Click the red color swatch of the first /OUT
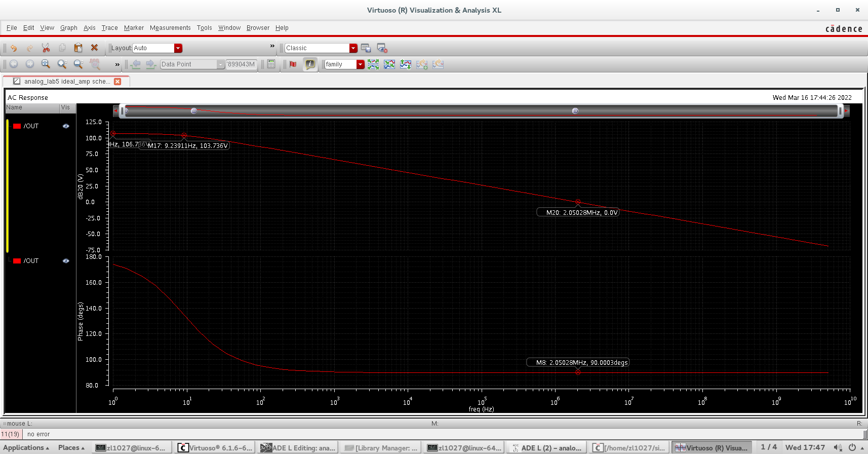 [x=17, y=126]
